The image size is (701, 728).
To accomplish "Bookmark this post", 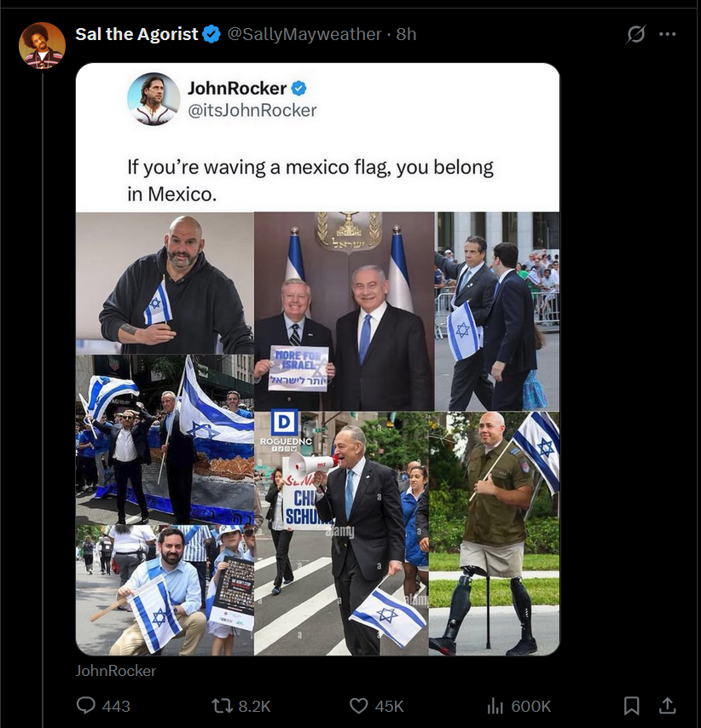I will (632, 706).
